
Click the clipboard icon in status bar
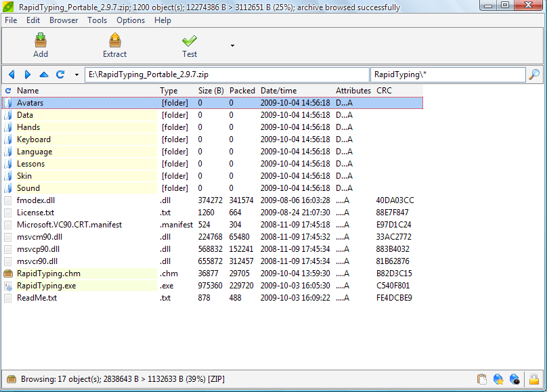click(482, 378)
